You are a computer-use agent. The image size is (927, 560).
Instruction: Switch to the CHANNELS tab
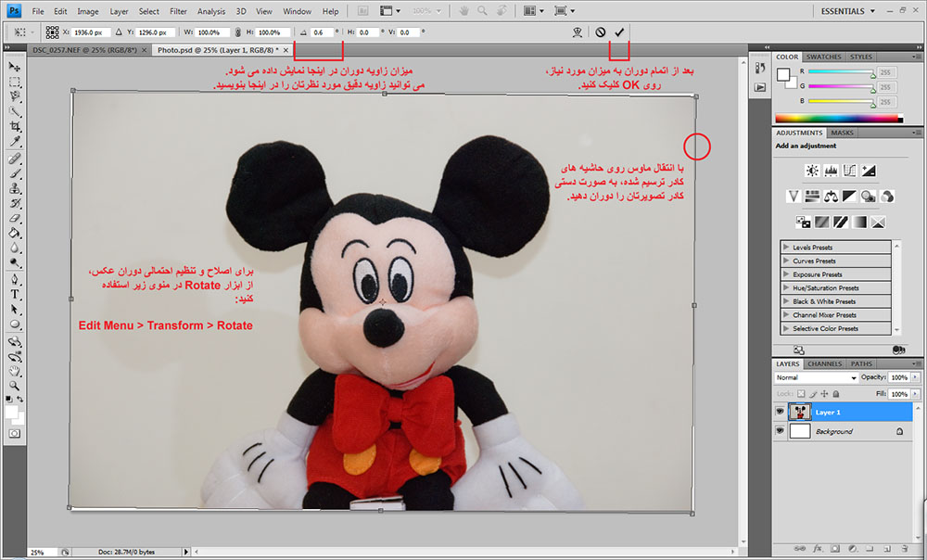pos(825,364)
